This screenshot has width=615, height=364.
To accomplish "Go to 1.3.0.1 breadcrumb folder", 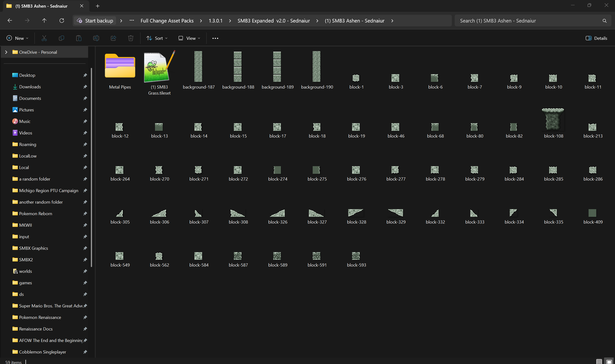I will click(x=216, y=21).
